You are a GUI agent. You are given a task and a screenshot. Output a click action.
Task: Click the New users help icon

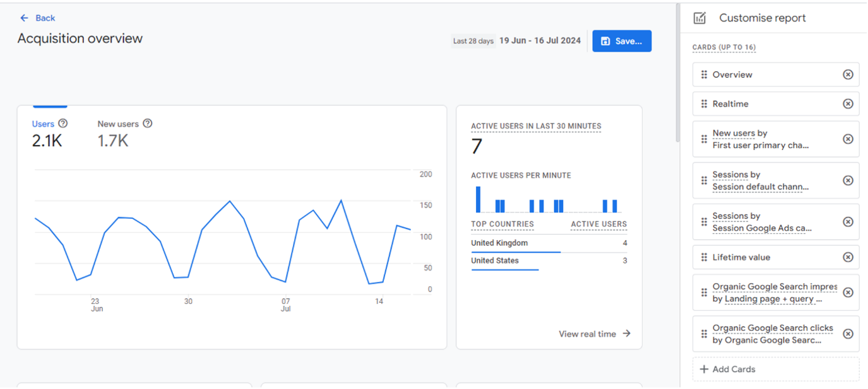click(148, 124)
